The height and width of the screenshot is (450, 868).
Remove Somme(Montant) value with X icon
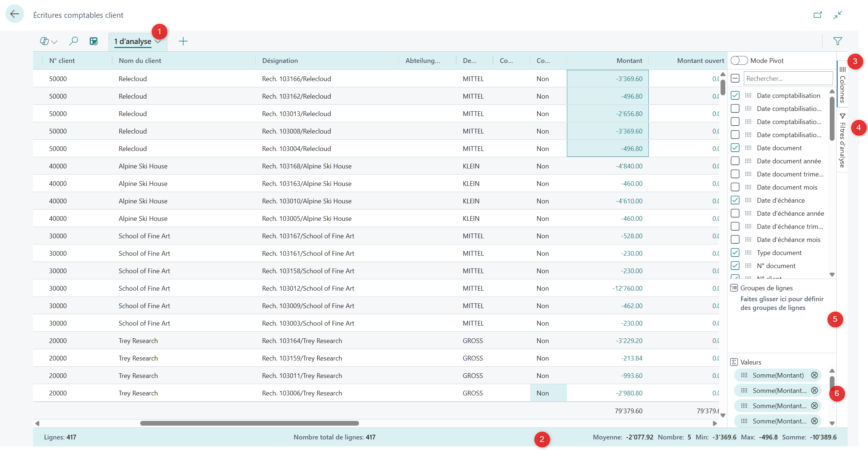point(814,375)
